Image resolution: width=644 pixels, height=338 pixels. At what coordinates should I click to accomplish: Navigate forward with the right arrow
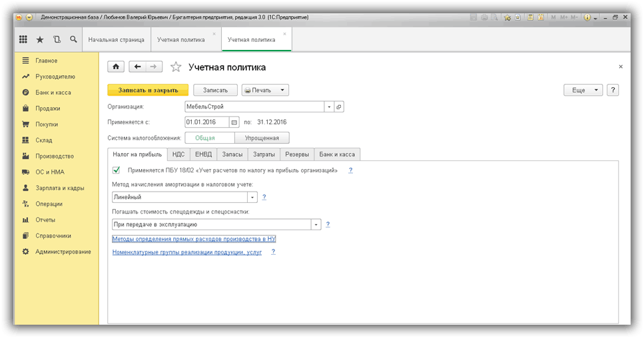[x=154, y=67]
